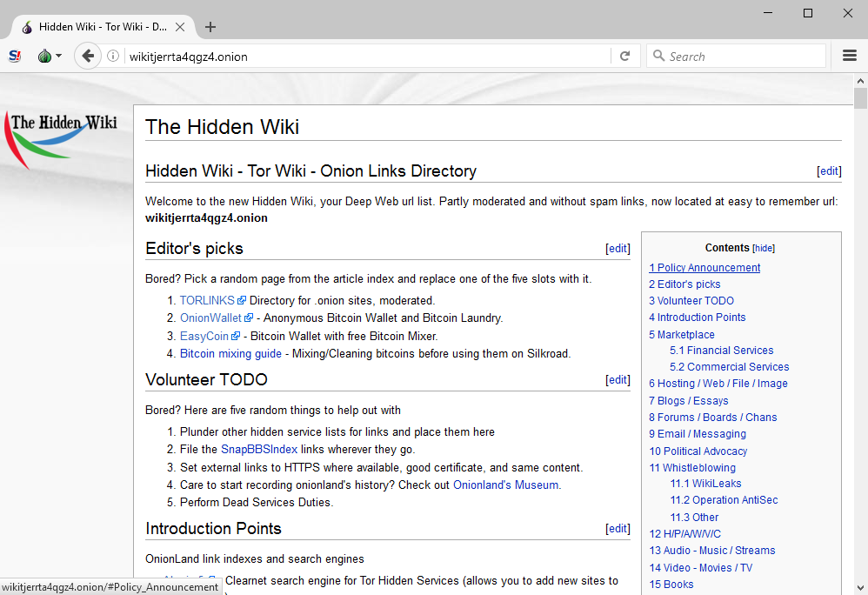Edit the Introduction Points section

(618, 529)
